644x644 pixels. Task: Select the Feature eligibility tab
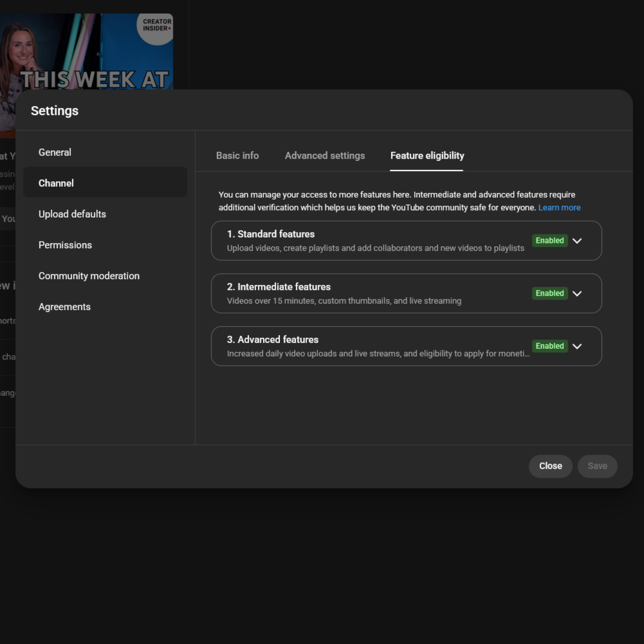click(427, 156)
